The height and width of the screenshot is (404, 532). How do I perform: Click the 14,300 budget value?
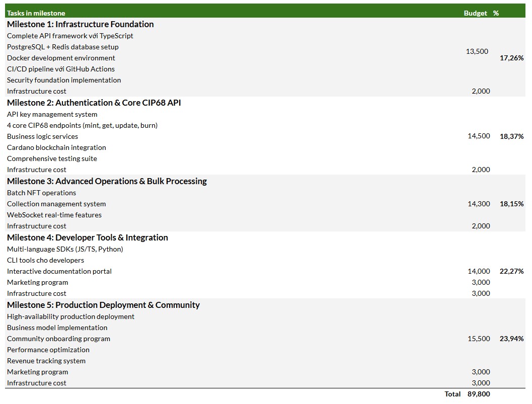(x=479, y=204)
